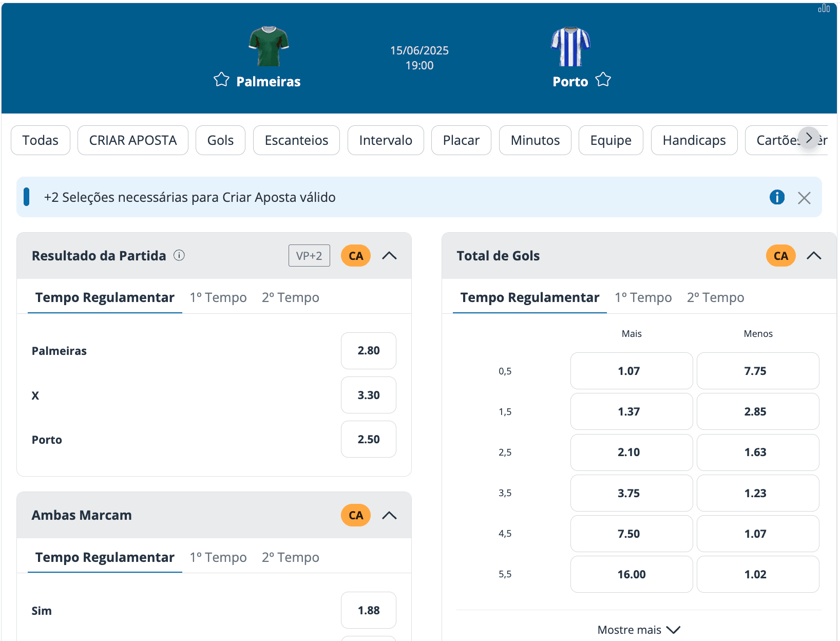Select the Todas market filter
Screen dimensions: 840x641
[41, 140]
